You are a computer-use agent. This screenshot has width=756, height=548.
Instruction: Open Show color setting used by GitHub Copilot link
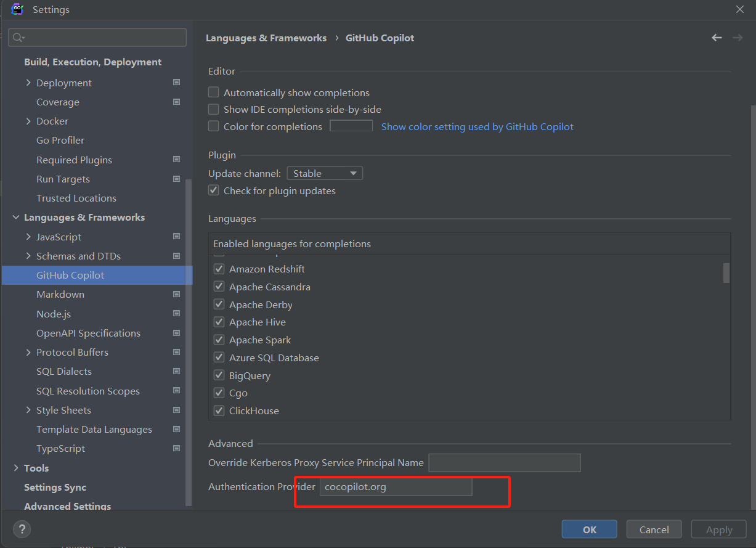[x=478, y=126]
